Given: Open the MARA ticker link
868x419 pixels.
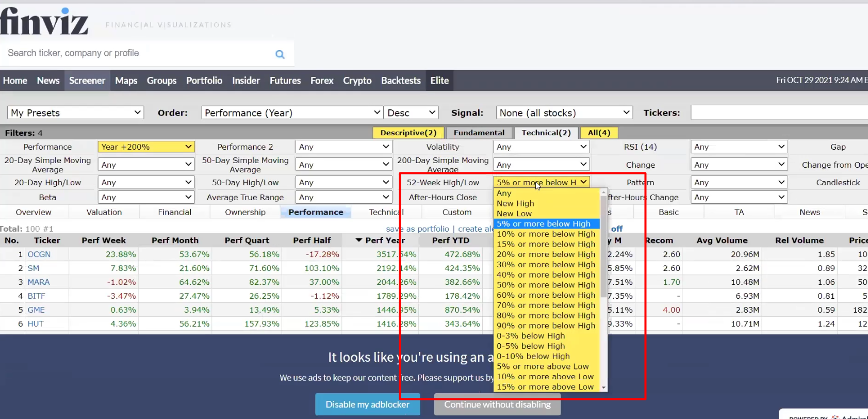Looking at the screenshot, I should (39, 282).
